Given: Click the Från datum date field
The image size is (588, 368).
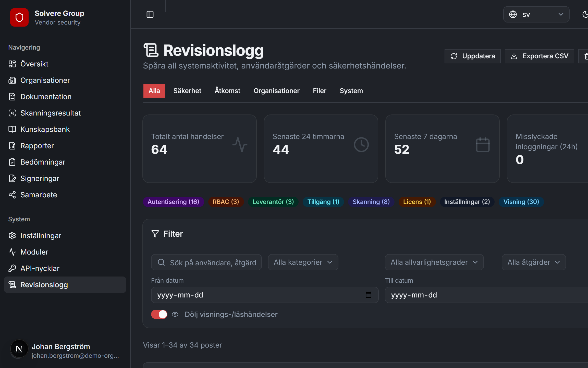Looking at the screenshot, I should tap(265, 295).
